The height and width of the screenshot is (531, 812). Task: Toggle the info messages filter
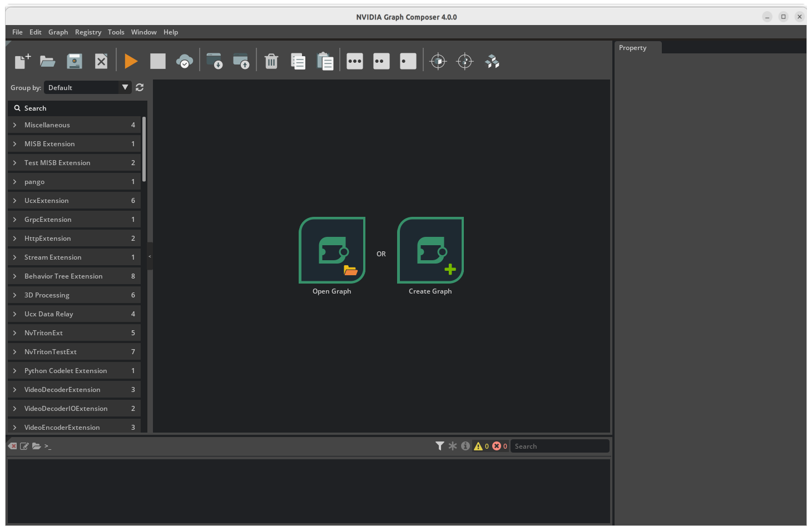[x=466, y=446]
